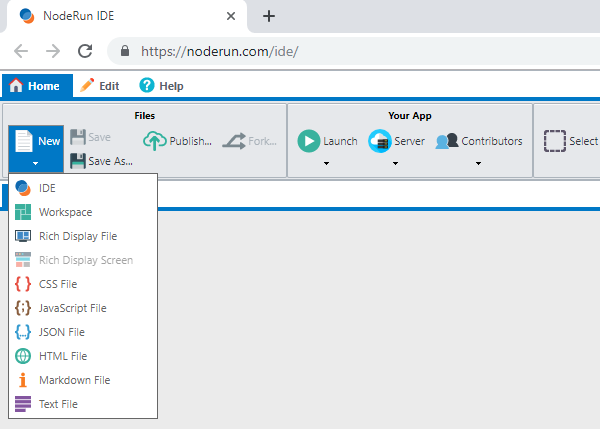Click the Save button label

click(99, 137)
